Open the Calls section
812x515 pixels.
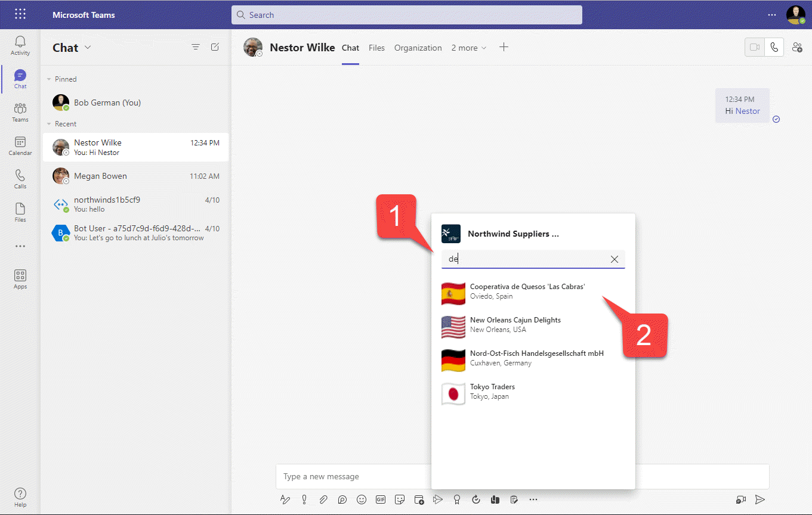[20, 179]
